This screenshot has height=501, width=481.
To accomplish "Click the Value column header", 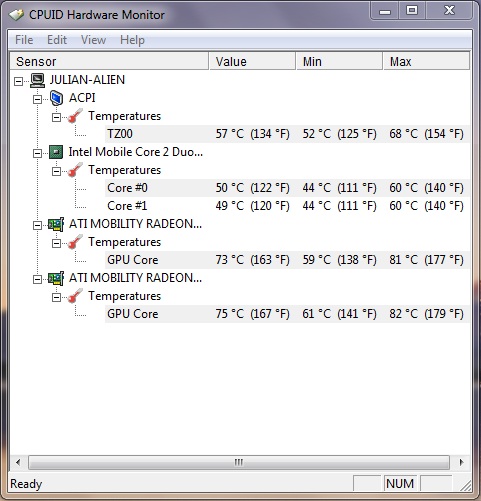I will tap(252, 61).
